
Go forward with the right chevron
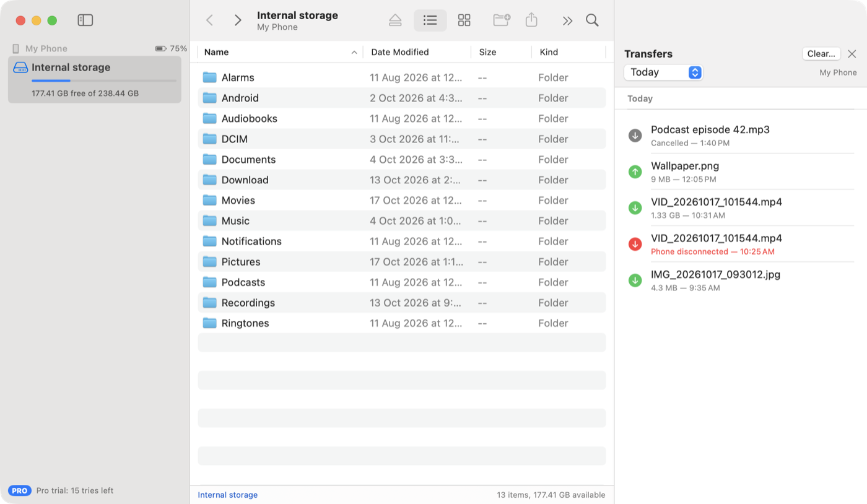click(238, 20)
